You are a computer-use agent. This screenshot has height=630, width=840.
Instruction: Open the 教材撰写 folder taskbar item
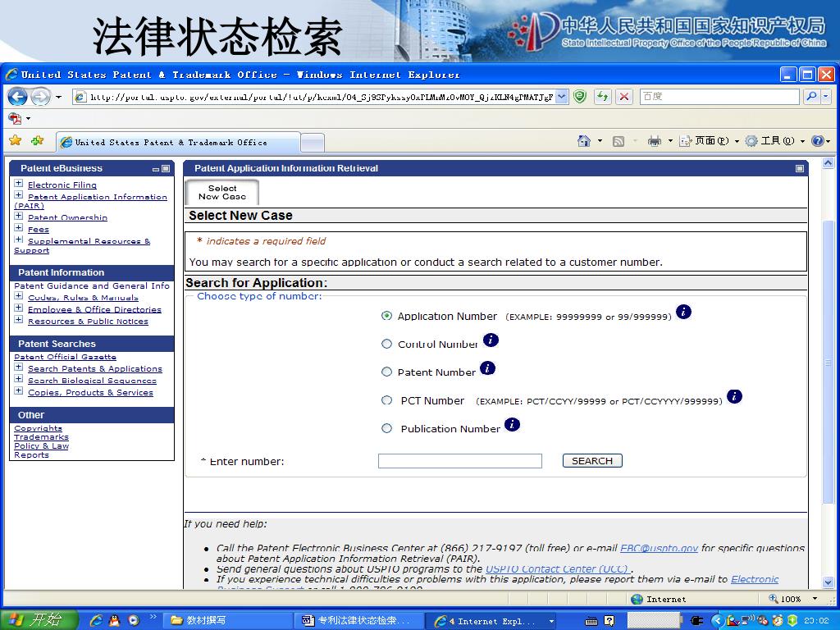[227, 620]
